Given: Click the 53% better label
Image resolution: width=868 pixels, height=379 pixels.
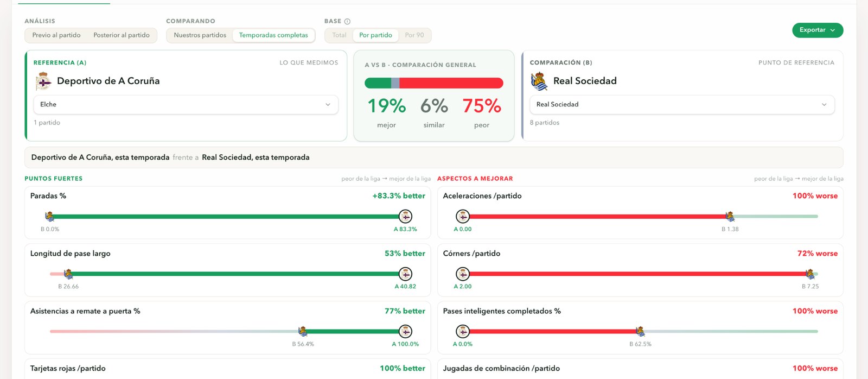Looking at the screenshot, I should [x=405, y=254].
